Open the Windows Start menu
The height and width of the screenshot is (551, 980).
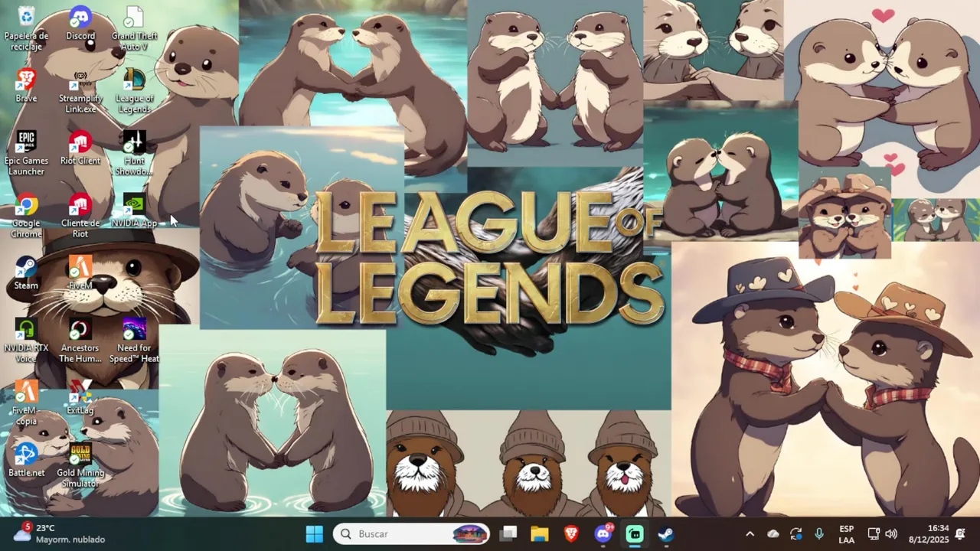pos(315,534)
